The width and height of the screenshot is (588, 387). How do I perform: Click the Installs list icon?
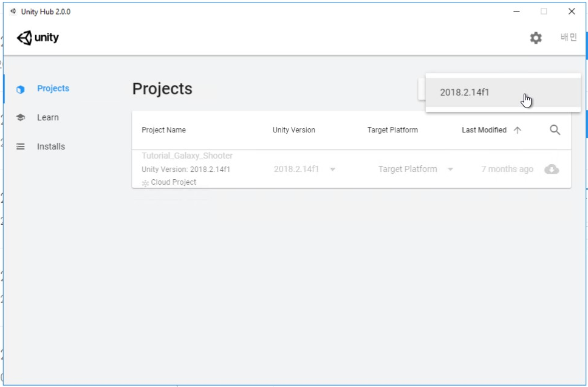pos(20,146)
